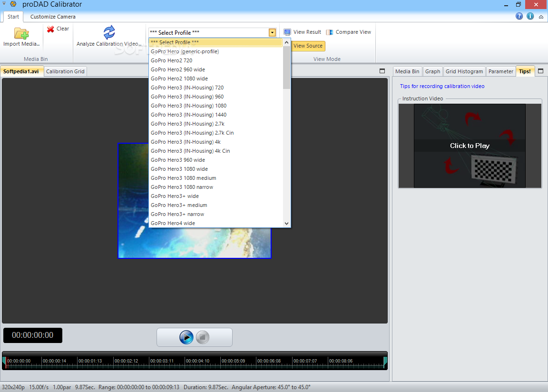Select GoPro Hero3+ wide
The image size is (548, 392).
click(x=215, y=196)
